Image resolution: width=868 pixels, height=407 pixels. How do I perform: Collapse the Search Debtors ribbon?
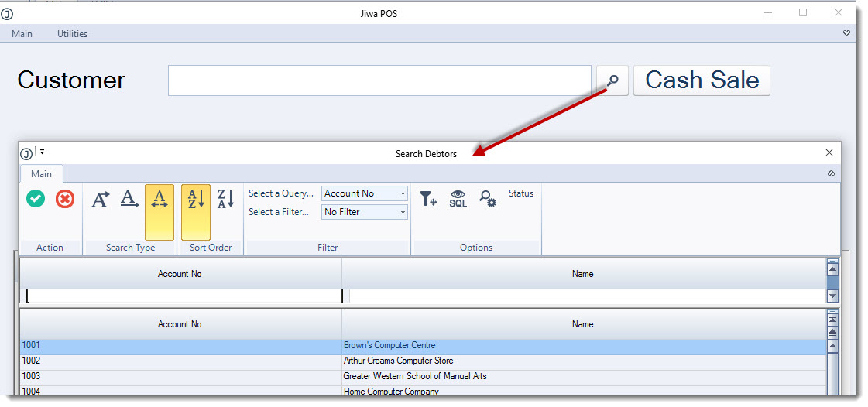pyautogui.click(x=831, y=173)
